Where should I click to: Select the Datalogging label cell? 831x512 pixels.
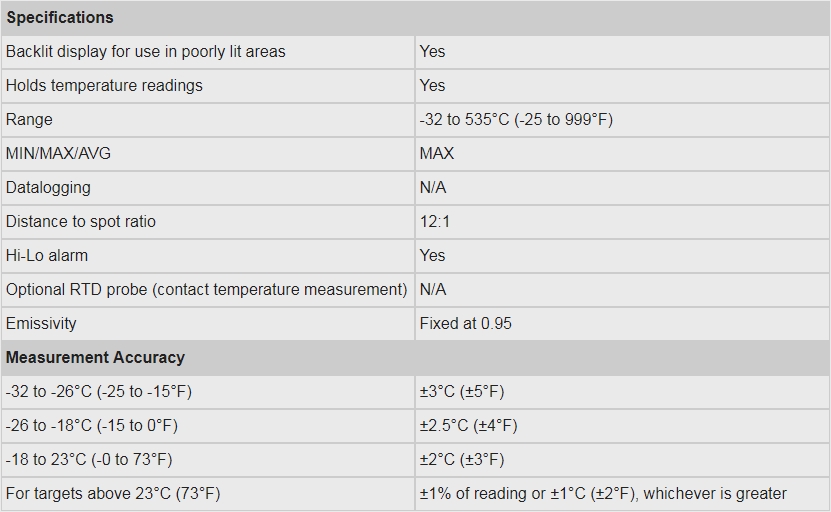pyautogui.click(x=48, y=187)
